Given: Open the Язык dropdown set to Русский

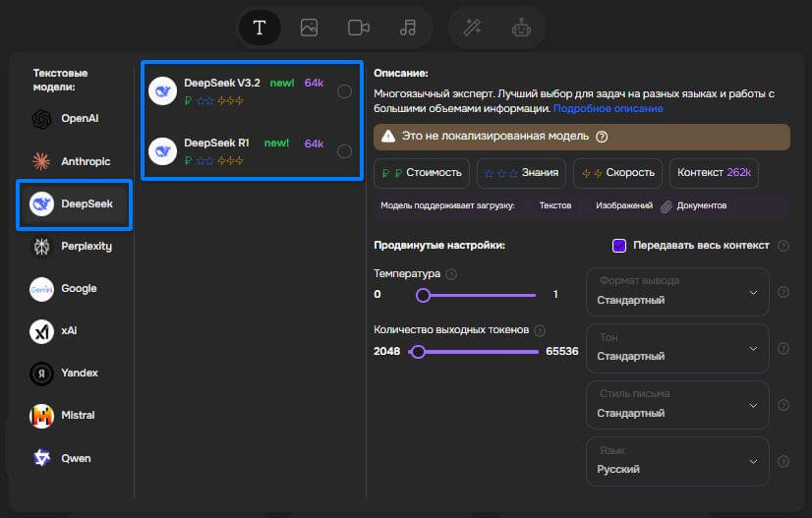Looking at the screenshot, I should (x=677, y=461).
